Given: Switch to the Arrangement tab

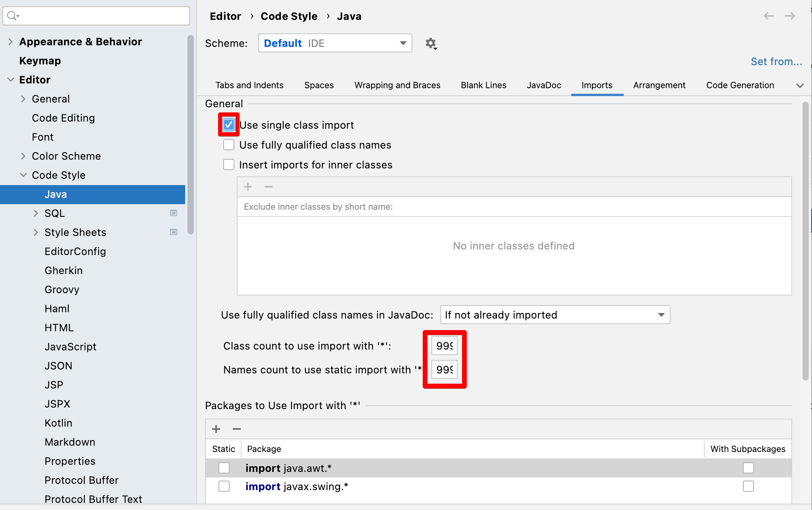Looking at the screenshot, I should [x=659, y=85].
